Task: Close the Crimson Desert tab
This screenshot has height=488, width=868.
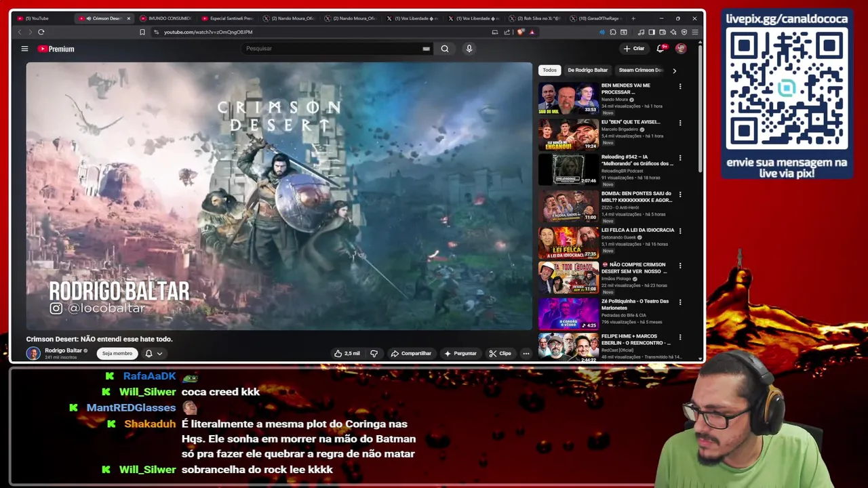Action: tap(128, 18)
